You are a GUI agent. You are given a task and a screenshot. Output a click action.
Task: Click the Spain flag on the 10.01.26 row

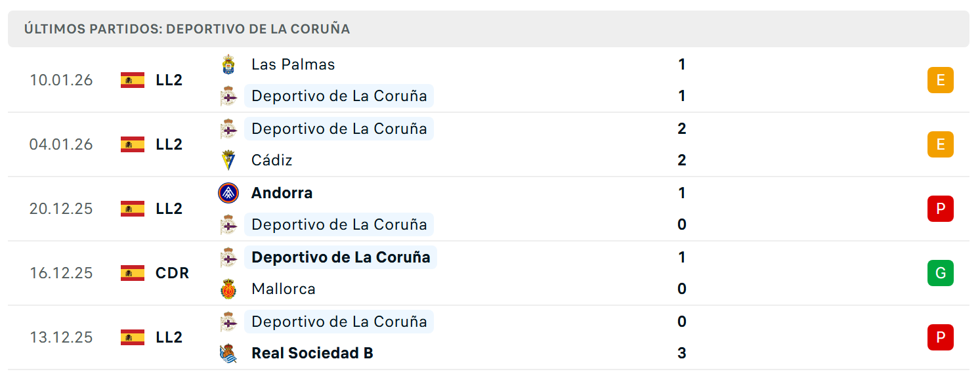[133, 80]
